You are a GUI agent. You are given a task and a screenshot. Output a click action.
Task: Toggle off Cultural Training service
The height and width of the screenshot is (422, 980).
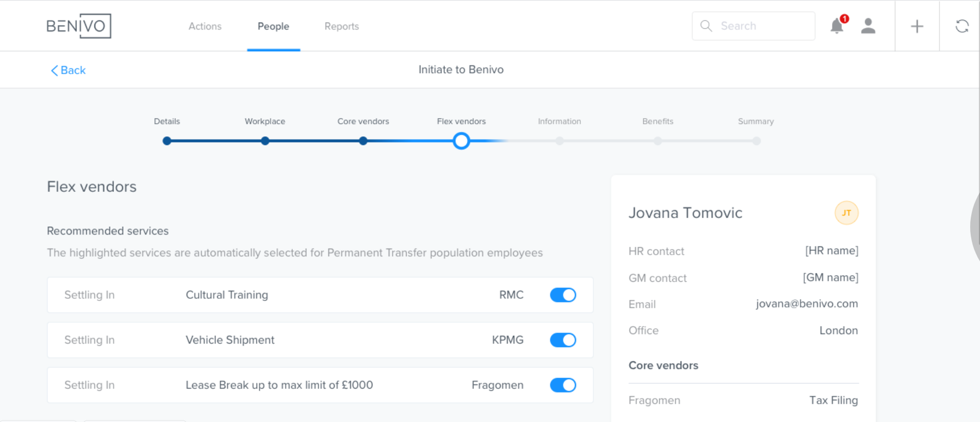(x=563, y=295)
